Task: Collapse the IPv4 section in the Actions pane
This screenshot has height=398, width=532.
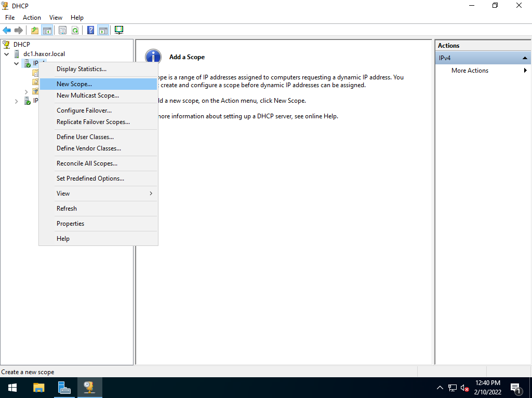Action: point(525,58)
